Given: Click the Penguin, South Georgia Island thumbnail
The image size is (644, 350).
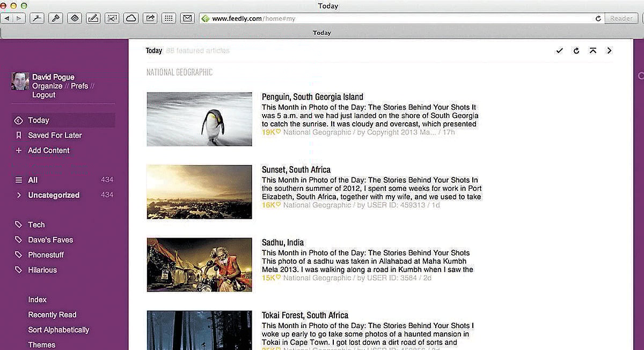Looking at the screenshot, I should point(199,118).
